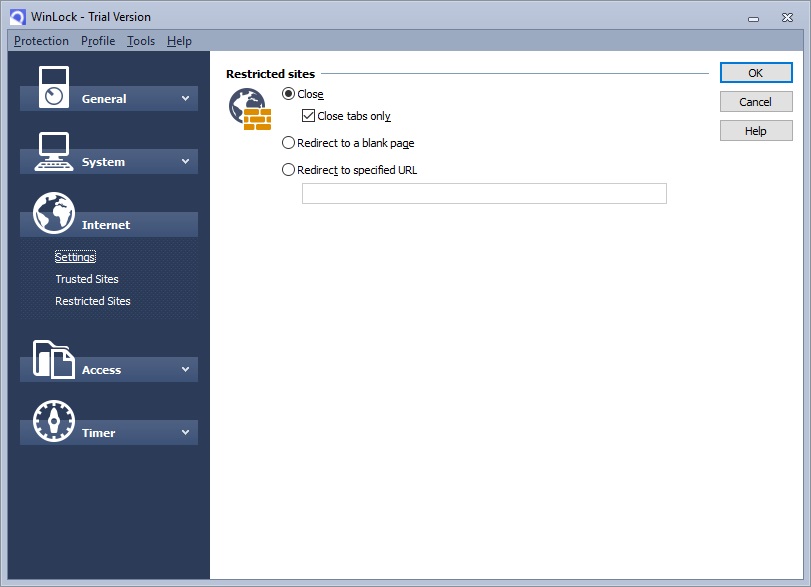Open the Tools menu
Screen dimensions: 811x587
click(141, 41)
